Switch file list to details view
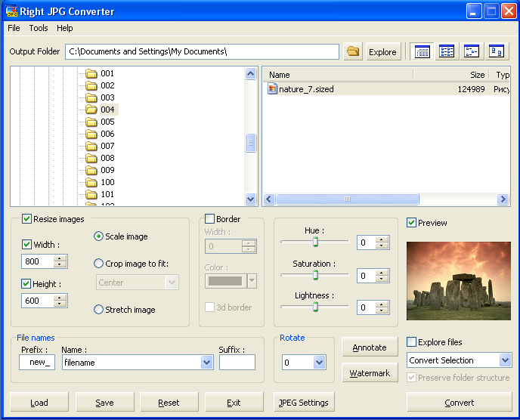The height and width of the screenshot is (420, 520). point(422,52)
